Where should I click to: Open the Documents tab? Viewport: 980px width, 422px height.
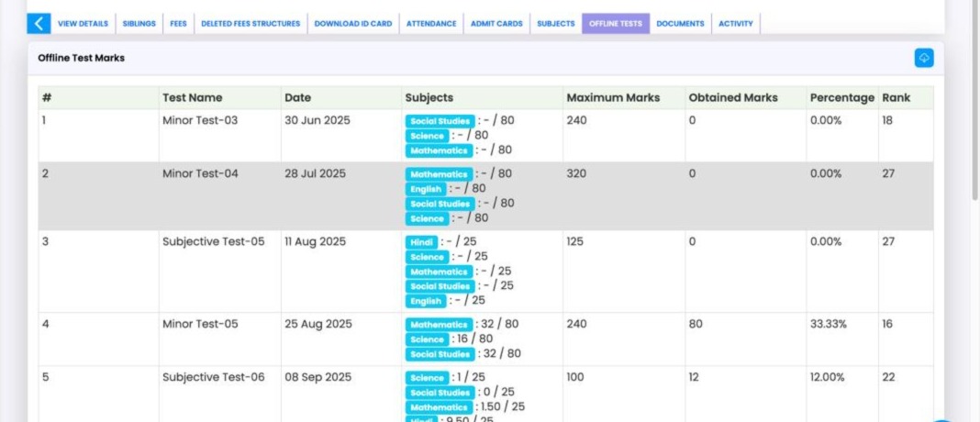[681, 24]
